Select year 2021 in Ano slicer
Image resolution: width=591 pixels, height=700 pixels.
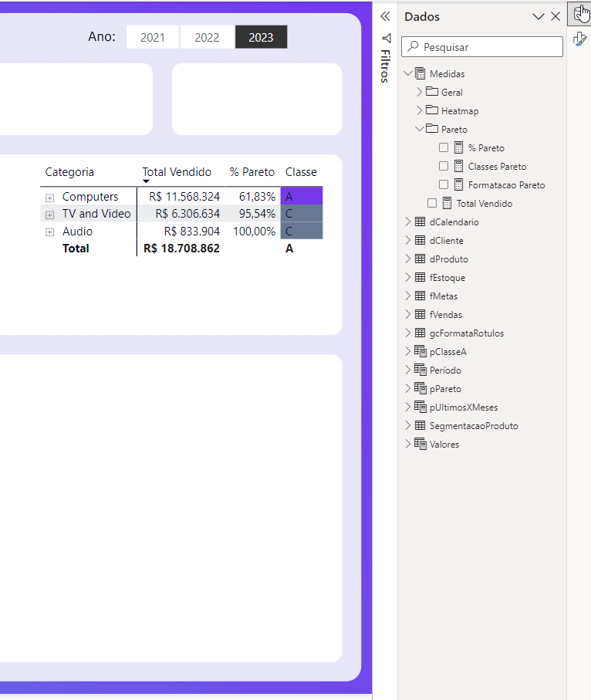(x=153, y=37)
